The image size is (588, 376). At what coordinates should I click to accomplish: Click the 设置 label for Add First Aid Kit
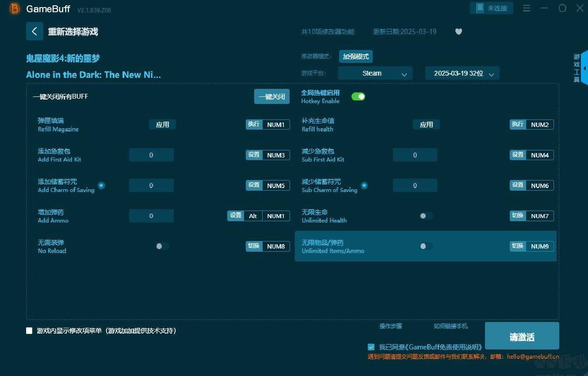pyautogui.click(x=254, y=155)
